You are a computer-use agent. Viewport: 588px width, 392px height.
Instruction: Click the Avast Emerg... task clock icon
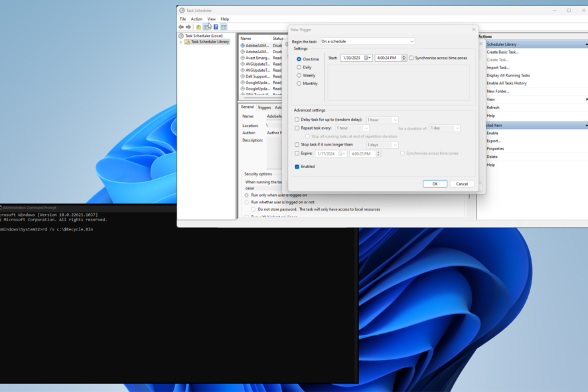pyautogui.click(x=243, y=58)
